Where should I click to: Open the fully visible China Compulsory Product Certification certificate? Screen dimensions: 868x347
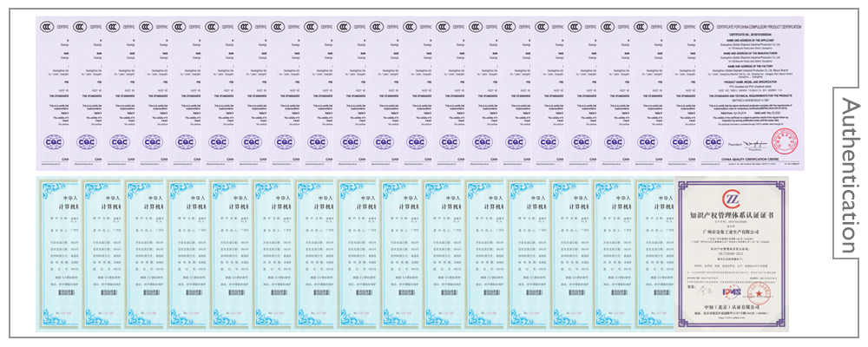751,93
